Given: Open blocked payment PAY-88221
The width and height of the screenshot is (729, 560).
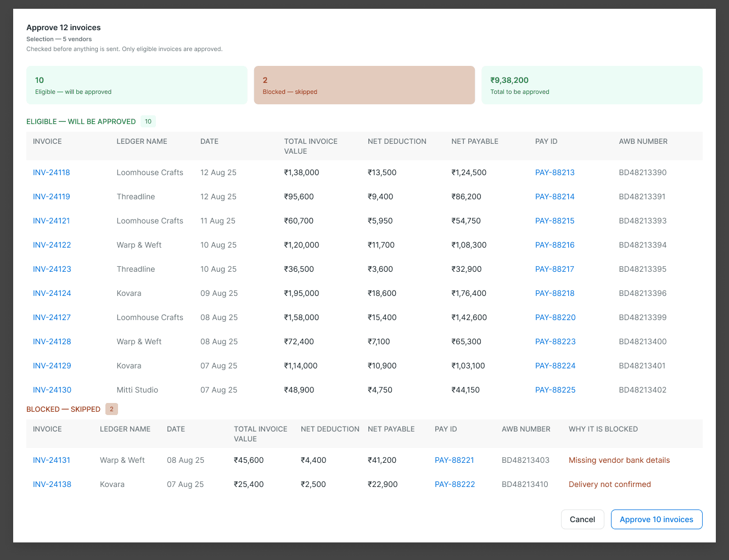Looking at the screenshot, I should point(455,460).
